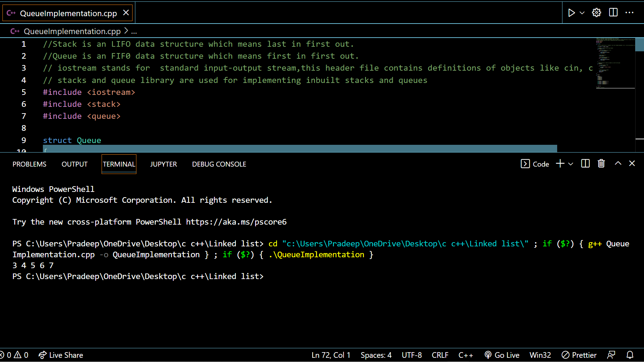Maximize panel size with chevron up
The width and height of the screenshot is (644, 362).
[618, 163]
